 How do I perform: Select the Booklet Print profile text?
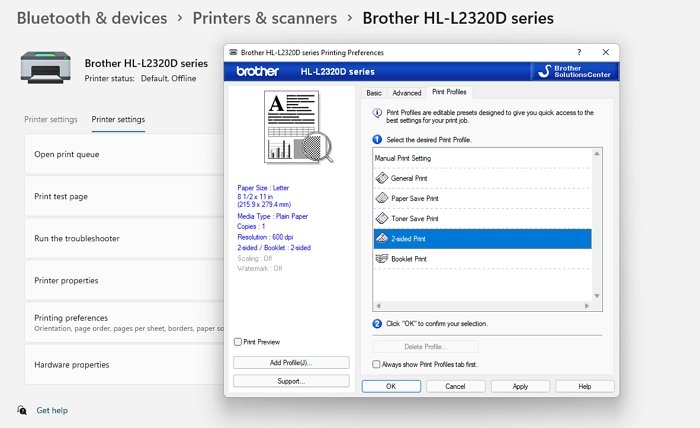409,259
